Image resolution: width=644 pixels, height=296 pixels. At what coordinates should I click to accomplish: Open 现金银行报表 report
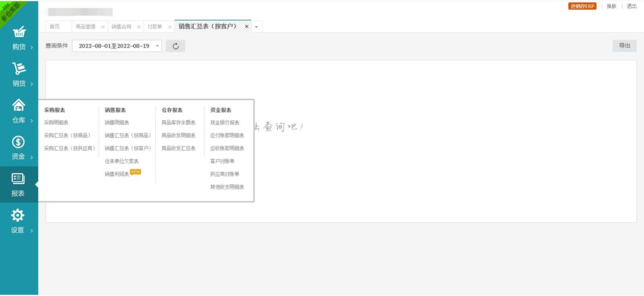coord(225,123)
